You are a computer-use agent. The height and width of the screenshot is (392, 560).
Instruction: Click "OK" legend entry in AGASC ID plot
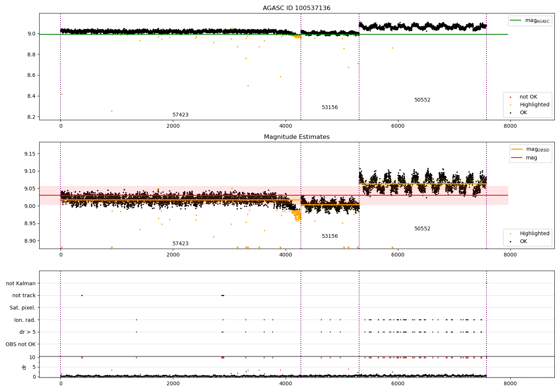tap(523, 113)
